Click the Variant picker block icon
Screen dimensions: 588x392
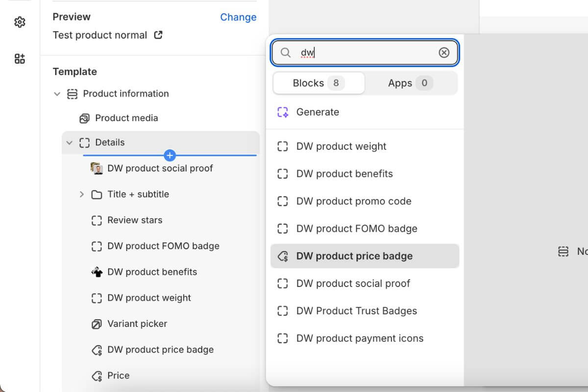pos(97,324)
